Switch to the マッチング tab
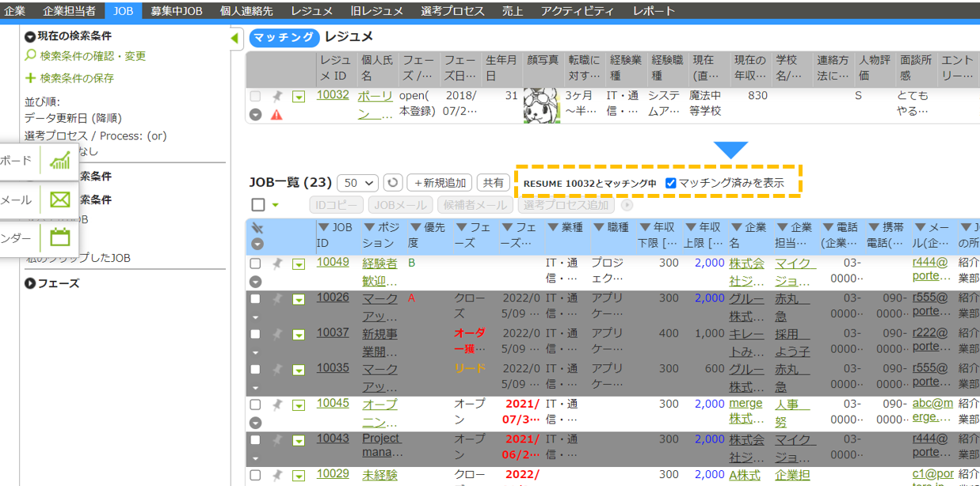The width and height of the screenshot is (980, 486). 284,36
